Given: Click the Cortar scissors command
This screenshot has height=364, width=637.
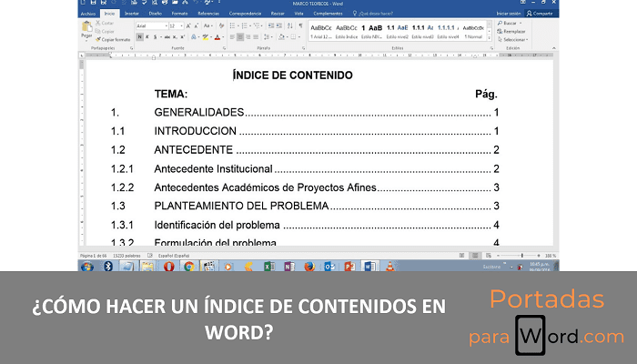Looking at the screenshot, I should [105, 23].
